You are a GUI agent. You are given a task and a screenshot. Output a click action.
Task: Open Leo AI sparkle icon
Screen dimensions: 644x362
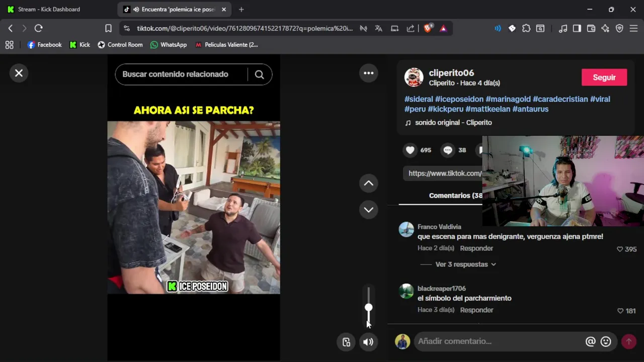point(605,29)
